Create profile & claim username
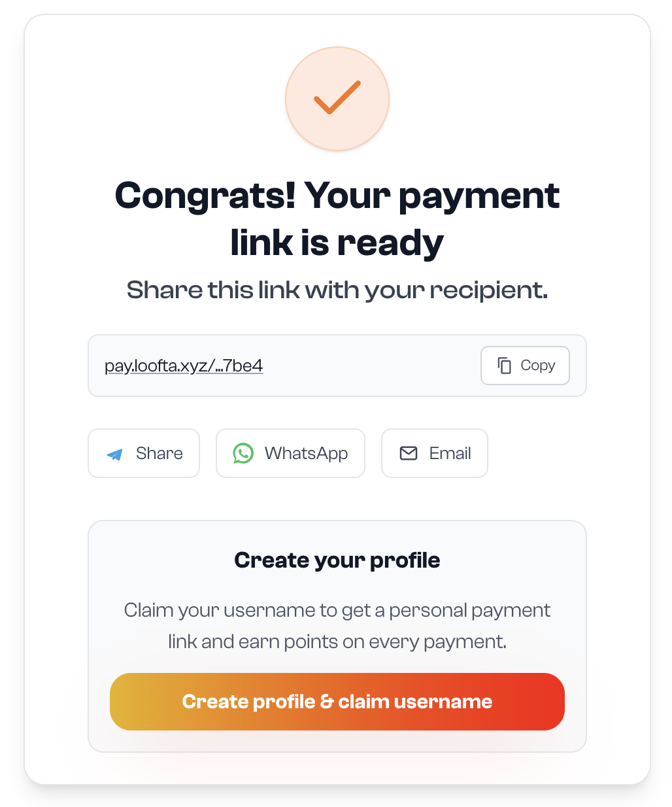Screen dimensions: 672x807 [337, 702]
